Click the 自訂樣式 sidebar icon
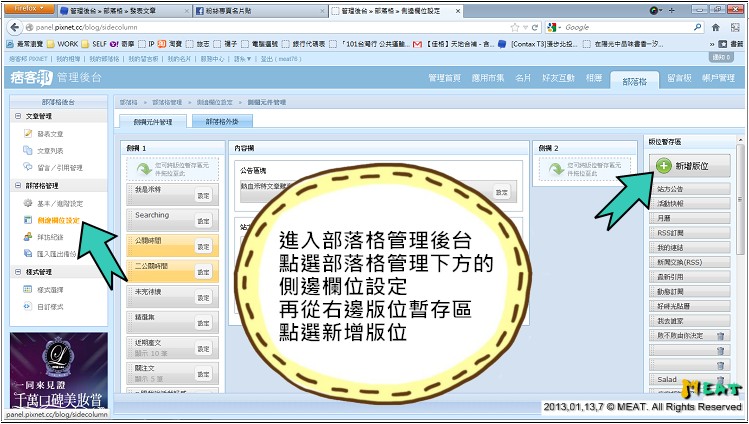The width and height of the screenshot is (749, 424). [x=28, y=307]
